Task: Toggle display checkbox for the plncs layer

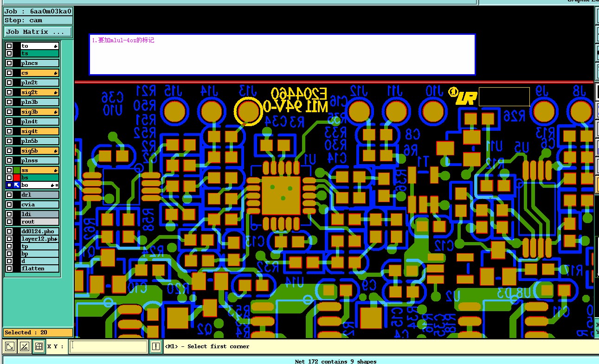Action: click(9, 63)
